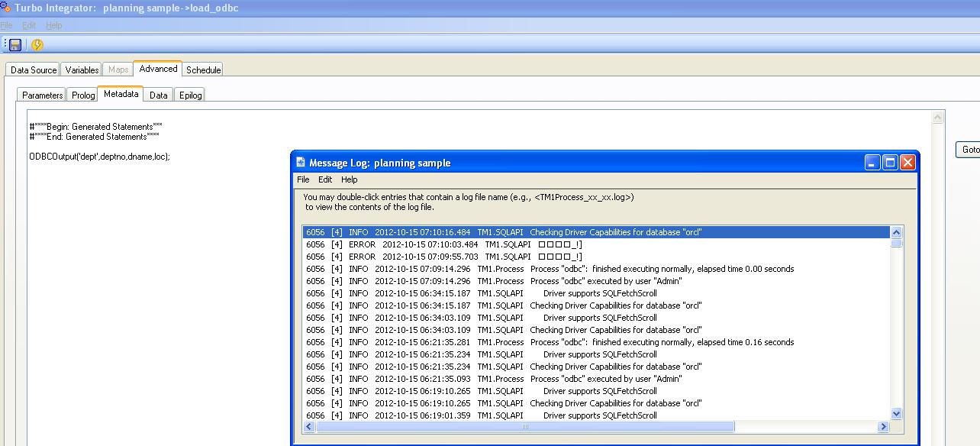Open the Maps tab
This screenshot has width=980, height=446.
(x=118, y=69)
